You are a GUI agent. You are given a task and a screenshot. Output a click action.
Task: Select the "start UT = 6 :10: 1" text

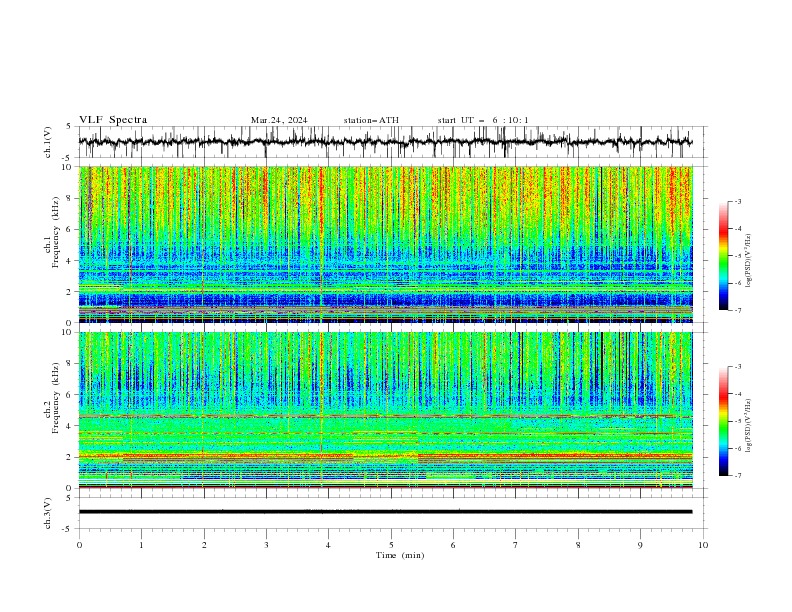[483, 120]
